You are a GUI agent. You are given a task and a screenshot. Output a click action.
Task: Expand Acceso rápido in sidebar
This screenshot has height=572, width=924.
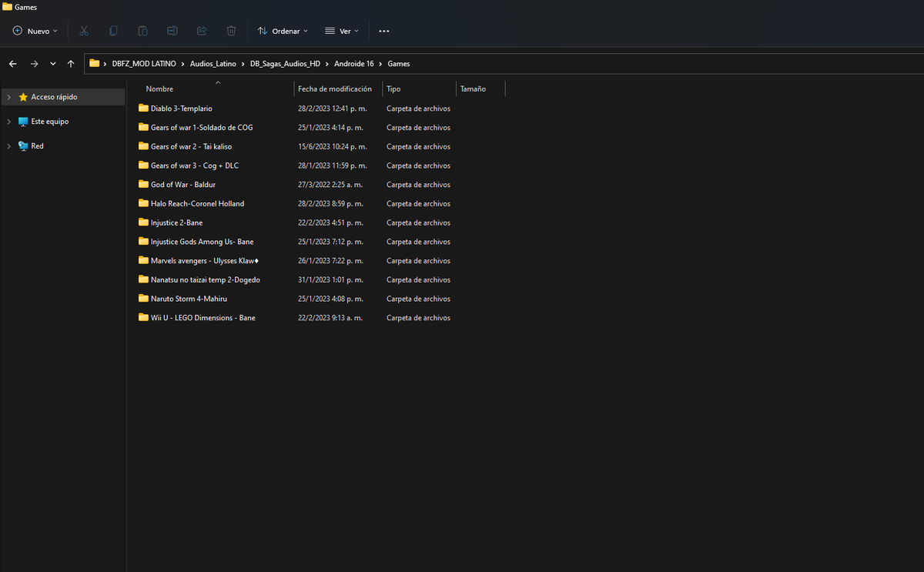8,97
